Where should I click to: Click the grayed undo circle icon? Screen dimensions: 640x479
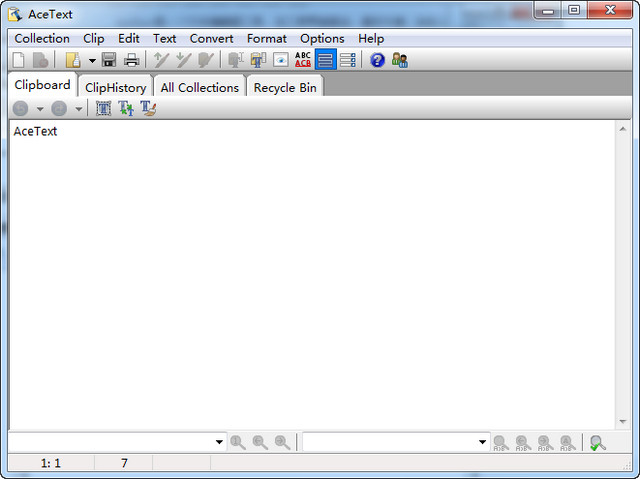tap(20, 109)
